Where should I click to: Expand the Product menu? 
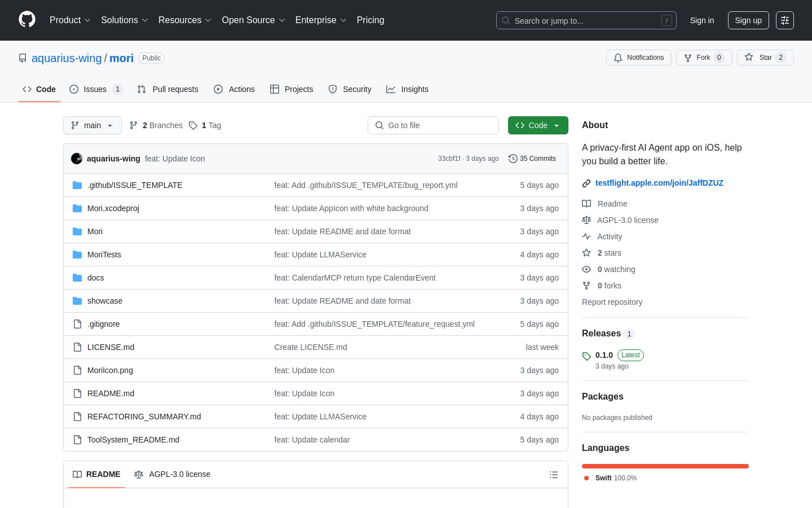point(70,20)
